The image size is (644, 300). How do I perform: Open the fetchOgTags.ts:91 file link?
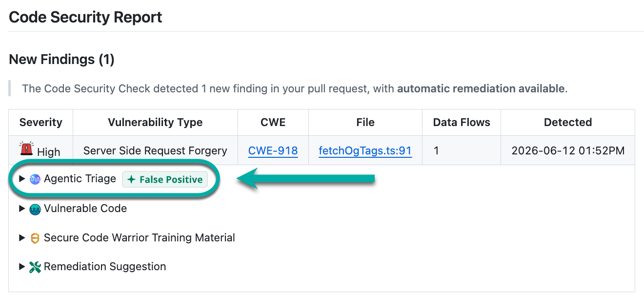coord(365,150)
